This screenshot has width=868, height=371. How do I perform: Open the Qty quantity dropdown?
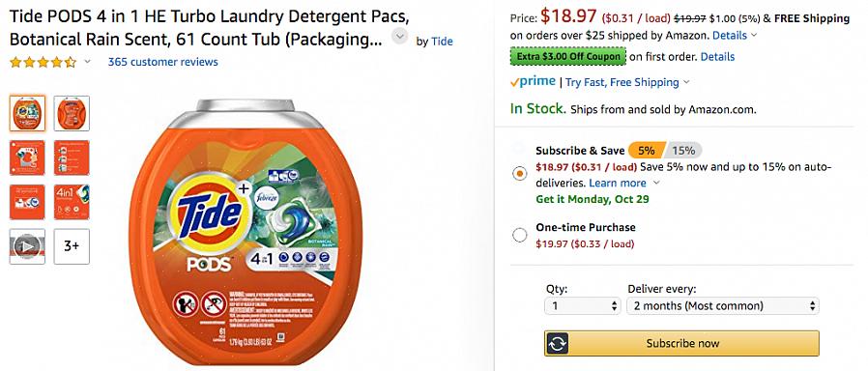pyautogui.click(x=583, y=305)
